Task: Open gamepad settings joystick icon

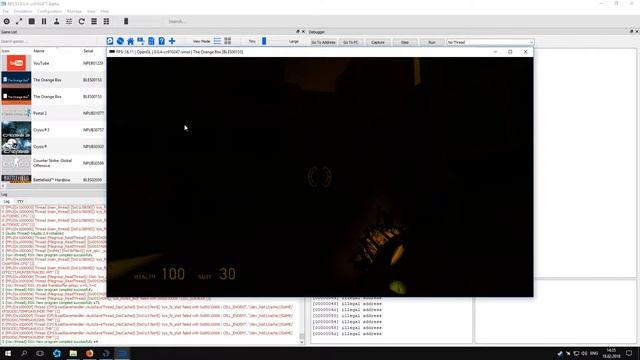Action: pyautogui.click(x=56, y=21)
